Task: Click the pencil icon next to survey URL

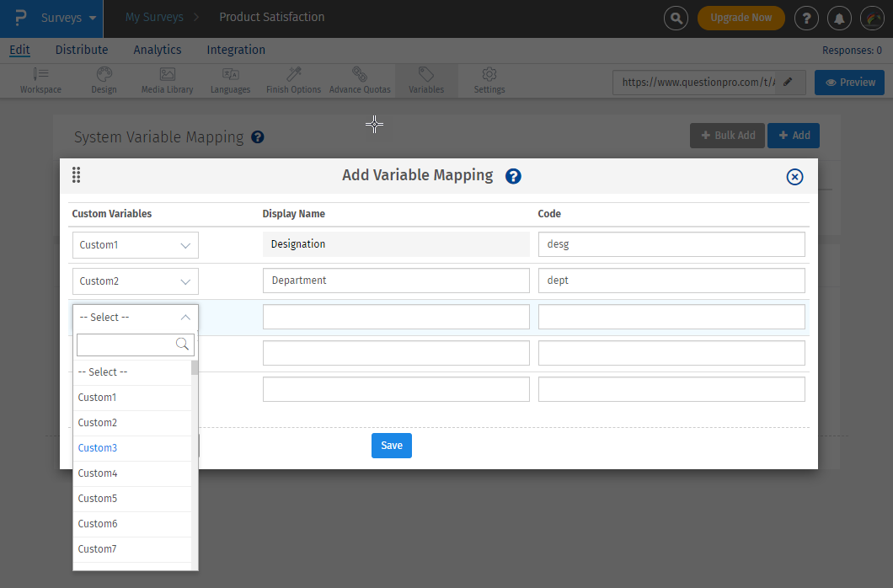Action: pos(787,83)
